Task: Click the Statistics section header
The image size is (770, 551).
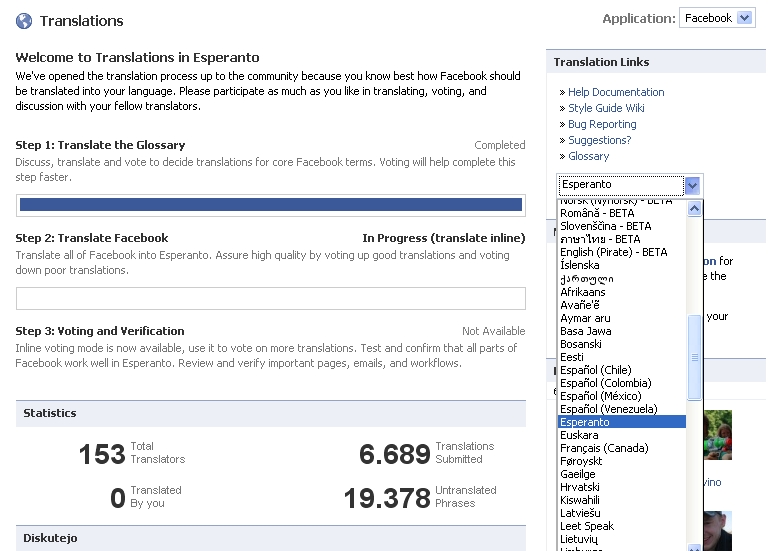Action: 271,413
